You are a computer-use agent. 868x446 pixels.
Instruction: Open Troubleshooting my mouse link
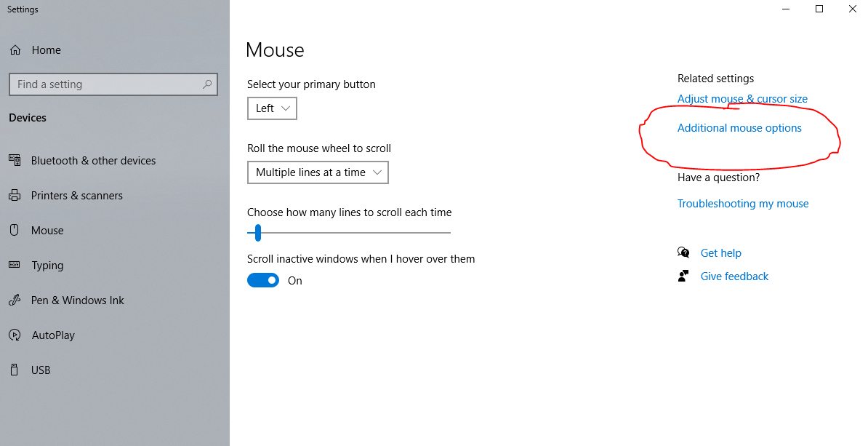click(743, 204)
